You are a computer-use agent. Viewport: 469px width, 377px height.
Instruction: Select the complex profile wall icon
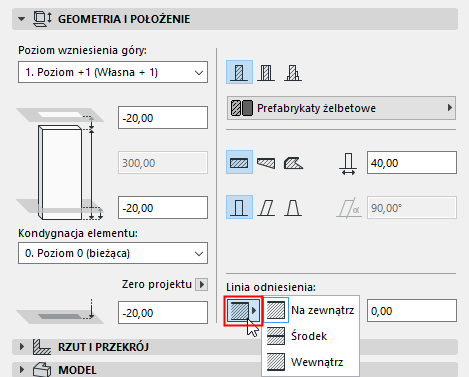pyautogui.click(x=293, y=72)
